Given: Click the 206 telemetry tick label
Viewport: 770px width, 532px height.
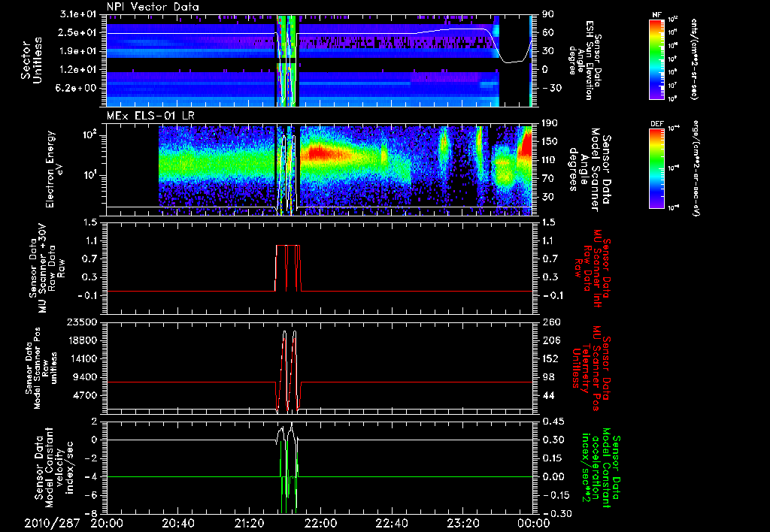Looking at the screenshot, I should click(x=551, y=340).
